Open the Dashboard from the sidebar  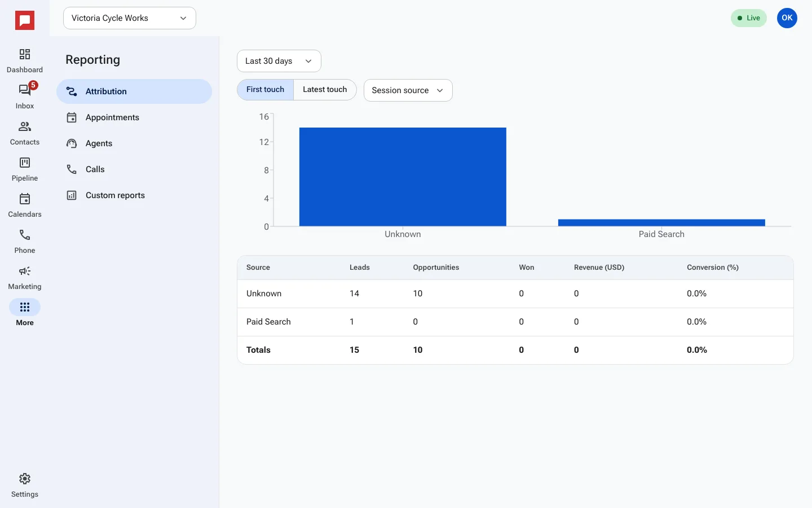pos(25,61)
